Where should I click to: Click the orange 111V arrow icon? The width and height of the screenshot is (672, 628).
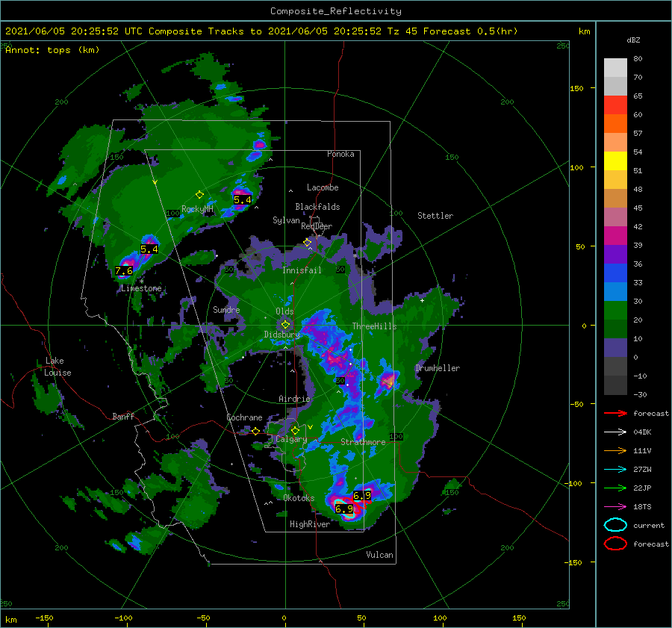click(615, 450)
